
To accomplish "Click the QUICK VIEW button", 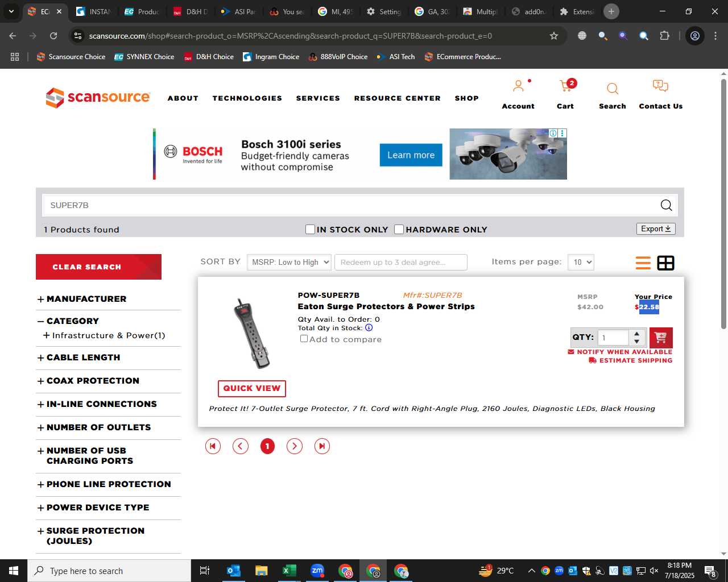I will [252, 388].
